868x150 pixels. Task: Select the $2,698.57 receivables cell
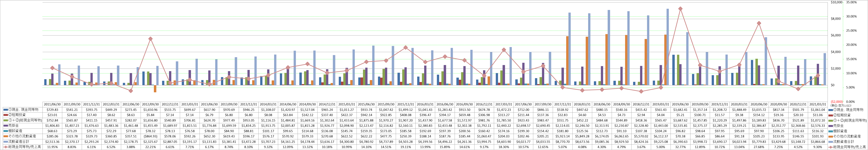pyautogui.click(x=524, y=126)
